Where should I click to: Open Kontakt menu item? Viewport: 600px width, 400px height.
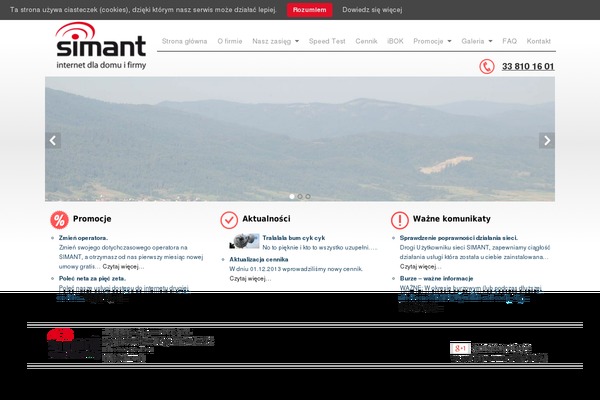pyautogui.click(x=538, y=41)
